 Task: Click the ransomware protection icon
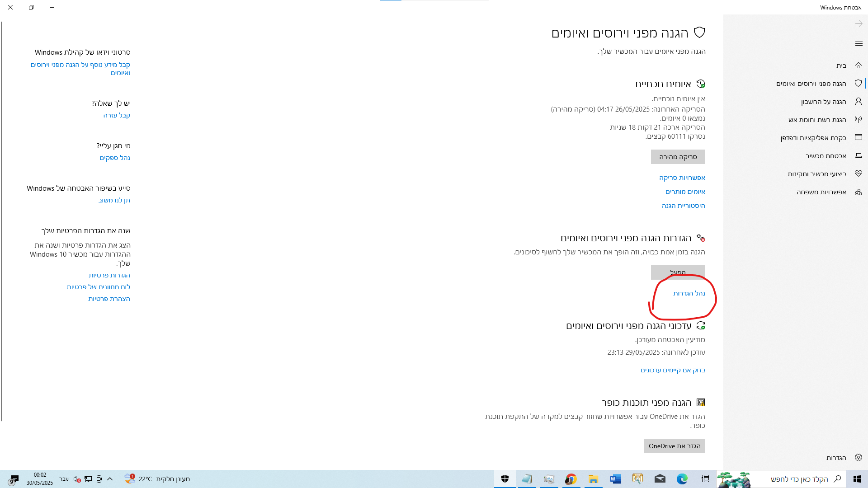701,402
